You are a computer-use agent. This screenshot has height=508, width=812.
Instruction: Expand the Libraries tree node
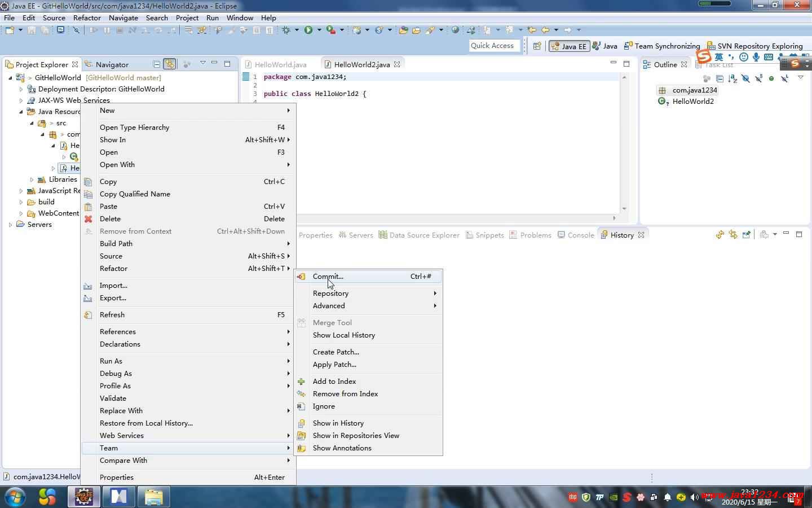32,179
